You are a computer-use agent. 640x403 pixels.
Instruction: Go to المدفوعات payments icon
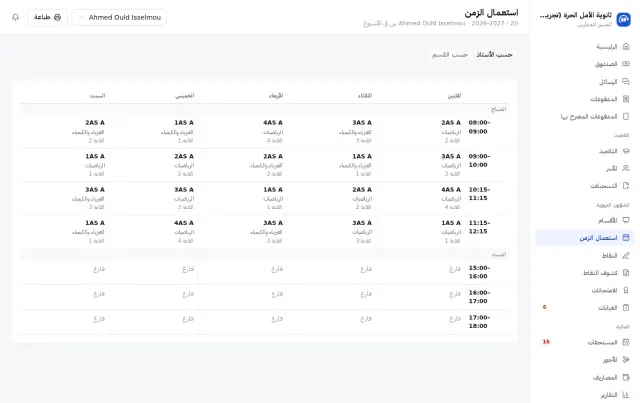coord(626,99)
